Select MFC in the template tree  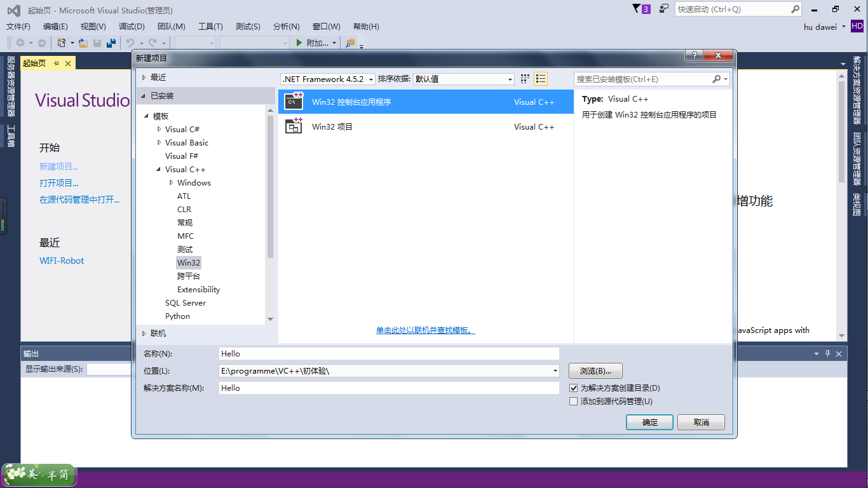[x=186, y=236]
